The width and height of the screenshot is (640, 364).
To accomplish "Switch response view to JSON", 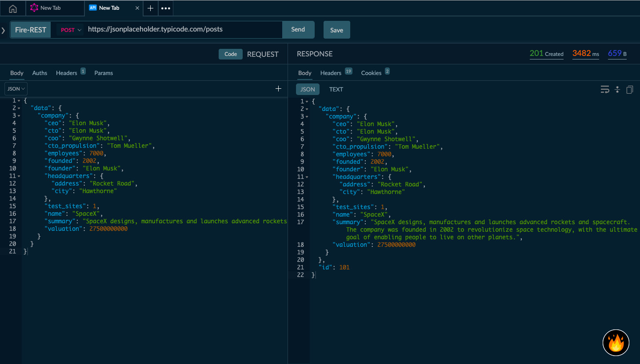I will tap(308, 89).
